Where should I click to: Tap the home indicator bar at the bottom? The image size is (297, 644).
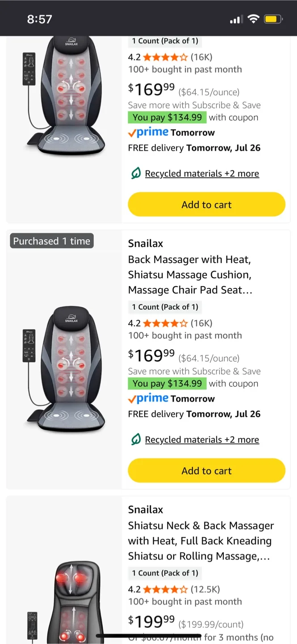[x=148, y=635]
